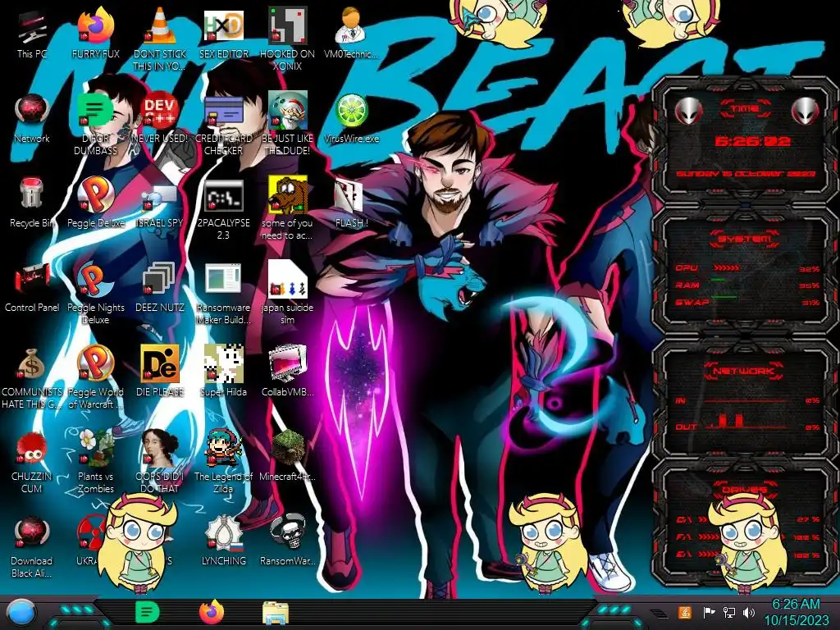
Task: Click the SYSTEM widget header
Action: pos(744,239)
